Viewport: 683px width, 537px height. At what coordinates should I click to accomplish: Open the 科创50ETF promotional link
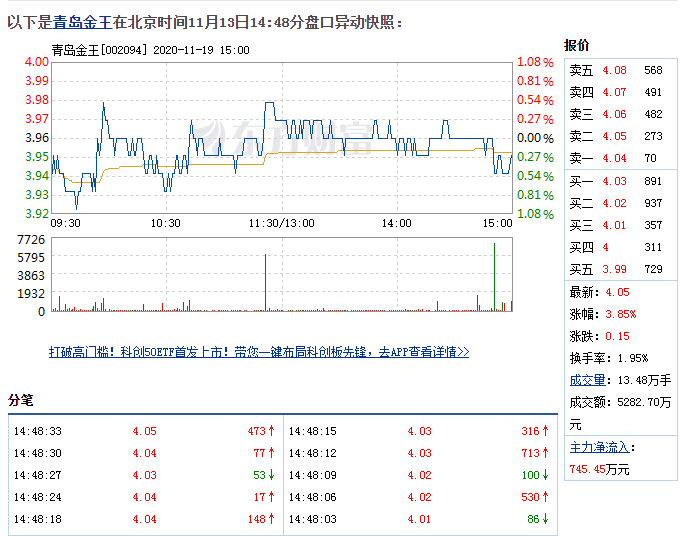[259, 352]
